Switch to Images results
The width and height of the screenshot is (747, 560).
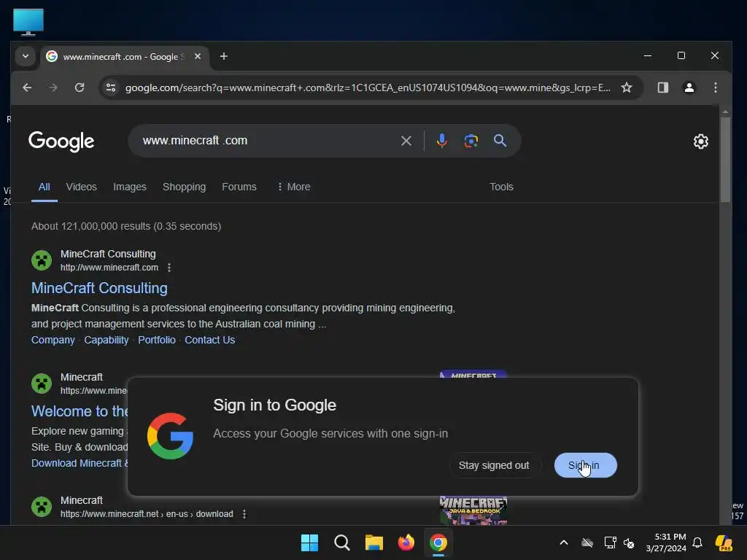[x=130, y=187]
